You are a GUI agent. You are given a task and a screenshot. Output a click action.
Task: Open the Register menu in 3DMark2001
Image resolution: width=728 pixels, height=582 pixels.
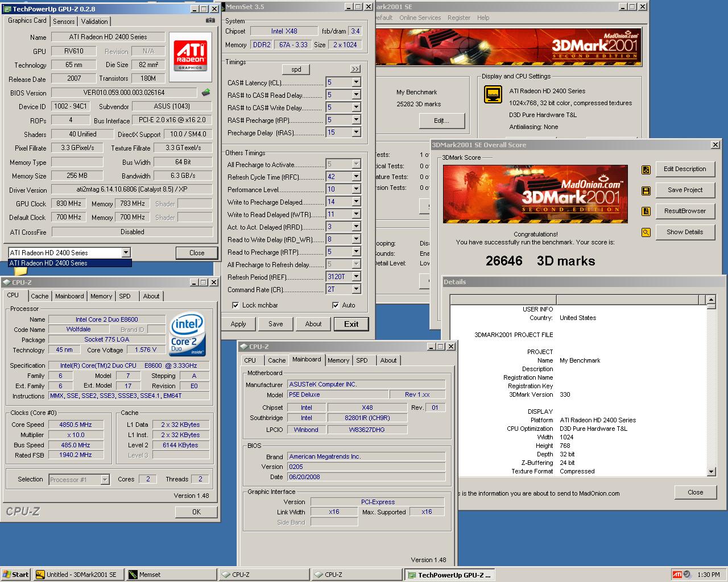pyautogui.click(x=458, y=18)
